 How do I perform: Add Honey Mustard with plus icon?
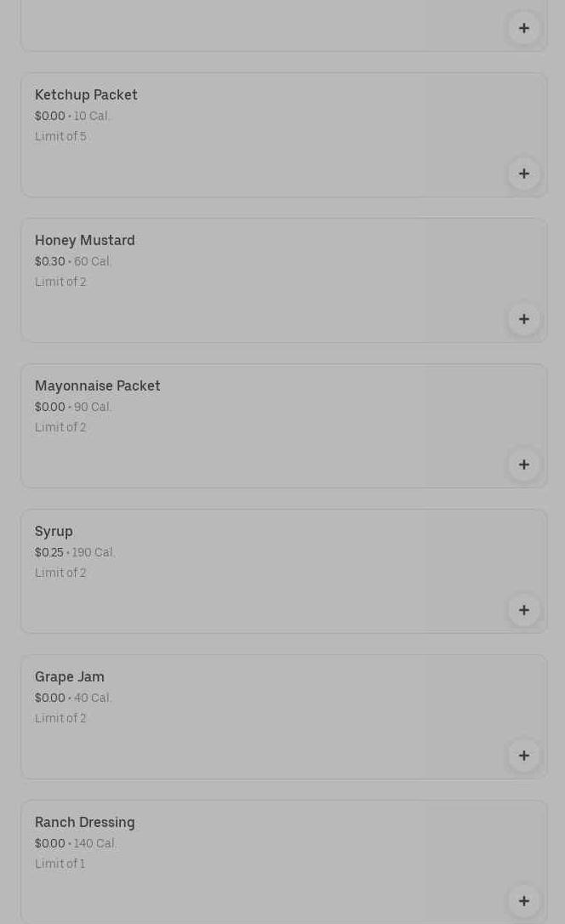(523, 319)
